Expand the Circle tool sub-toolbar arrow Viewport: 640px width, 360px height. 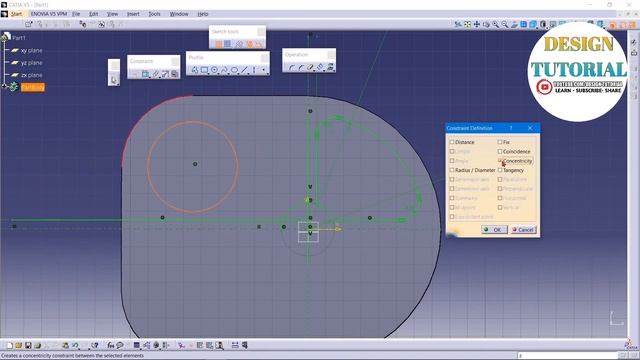[x=219, y=73]
